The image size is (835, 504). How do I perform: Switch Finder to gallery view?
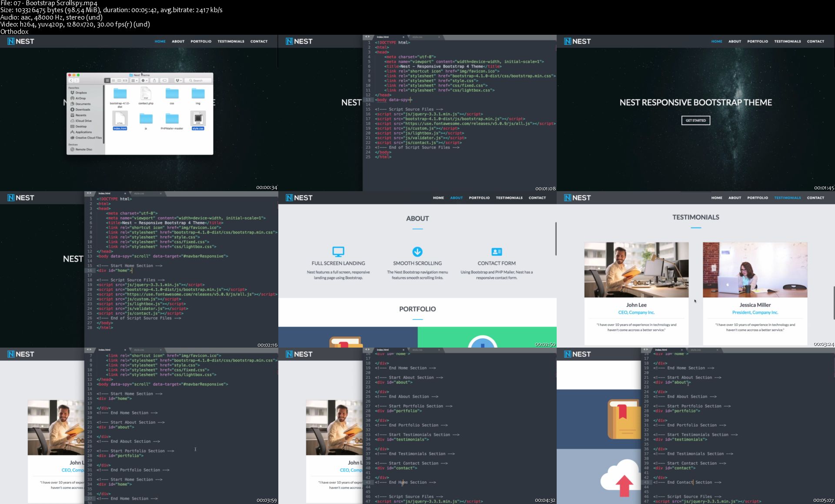tap(125, 80)
